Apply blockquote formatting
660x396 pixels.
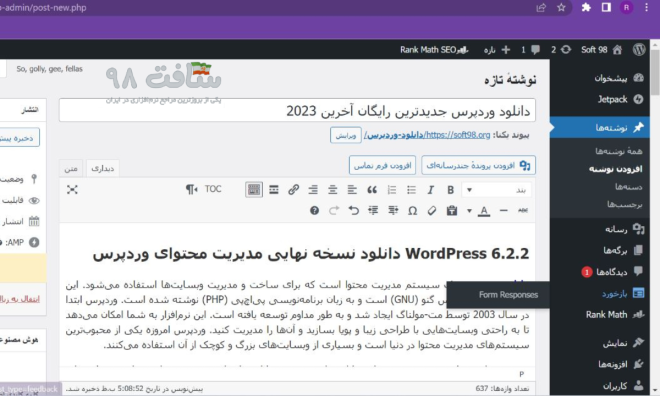tap(372, 190)
